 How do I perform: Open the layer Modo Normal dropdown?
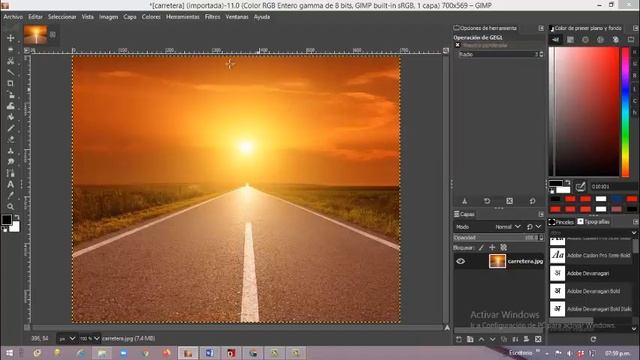pyautogui.click(x=508, y=227)
